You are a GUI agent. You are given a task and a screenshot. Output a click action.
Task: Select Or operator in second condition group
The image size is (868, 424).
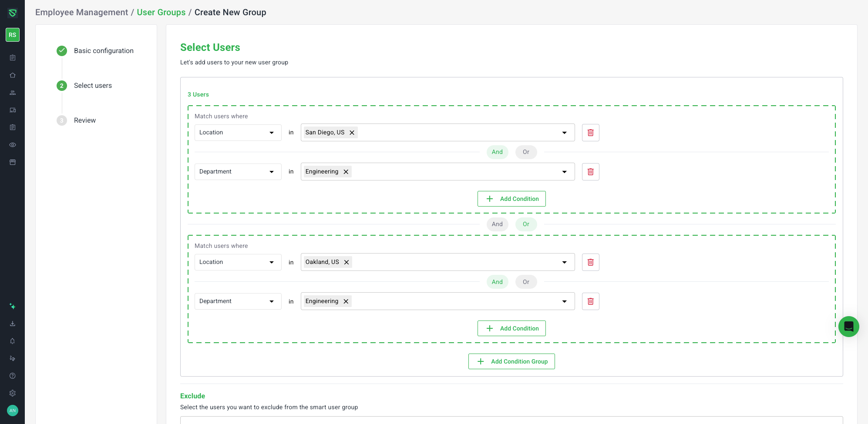(x=526, y=282)
